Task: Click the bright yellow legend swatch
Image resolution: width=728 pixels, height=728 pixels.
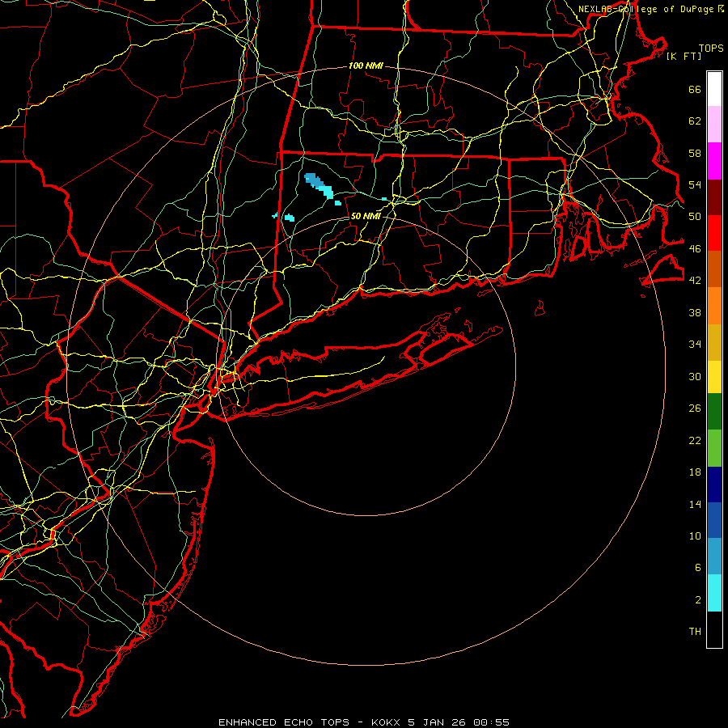Action: coord(714,376)
